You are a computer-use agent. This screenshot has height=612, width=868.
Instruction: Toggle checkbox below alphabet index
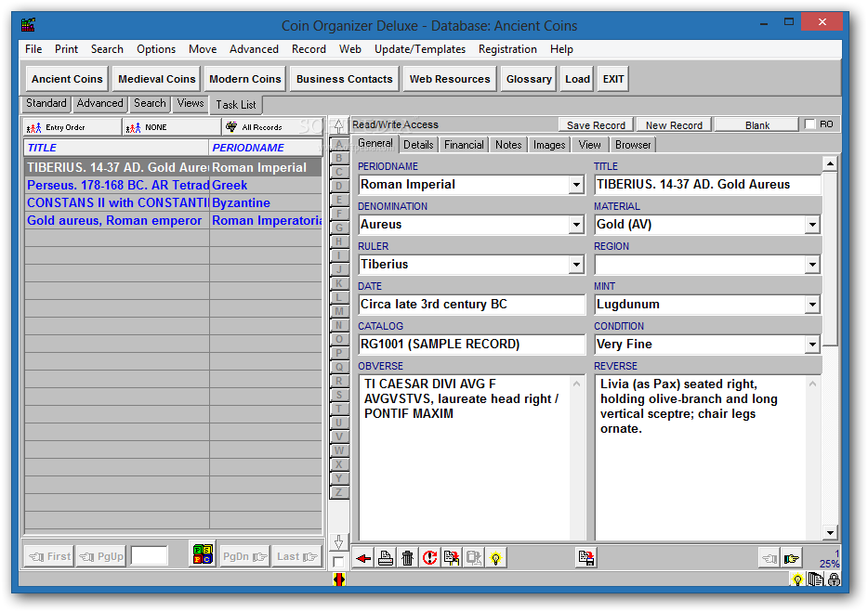pyautogui.click(x=338, y=562)
